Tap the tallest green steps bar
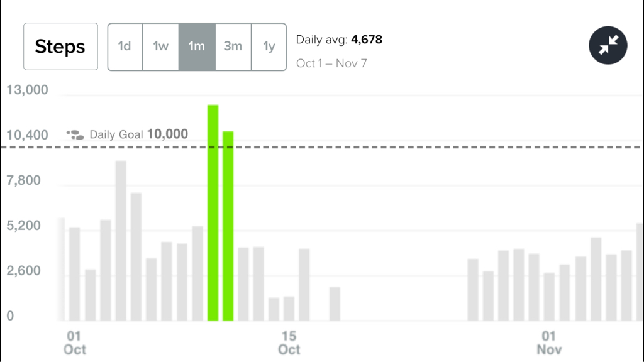This screenshot has width=644, height=362. coord(213,212)
